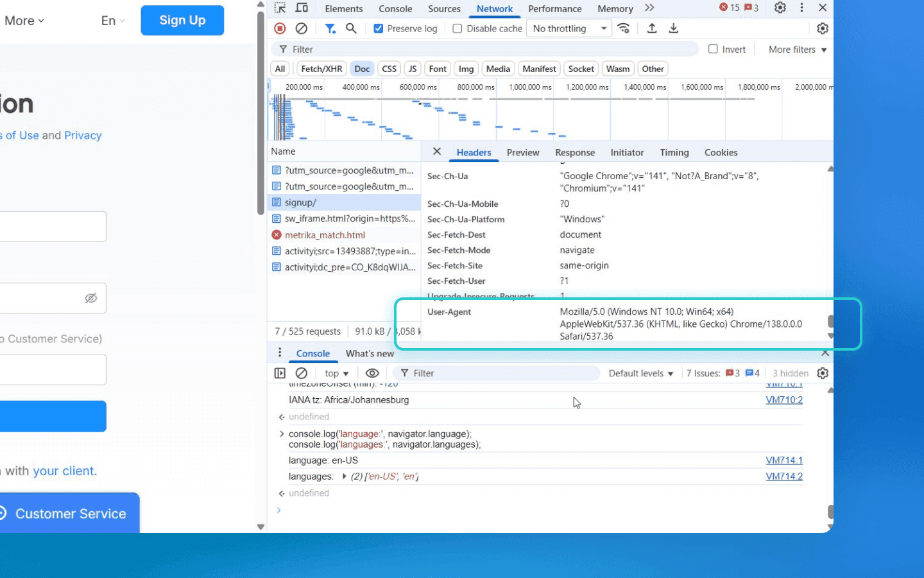Create live expression eye icon
This screenshot has width=924, height=578.
[372, 373]
